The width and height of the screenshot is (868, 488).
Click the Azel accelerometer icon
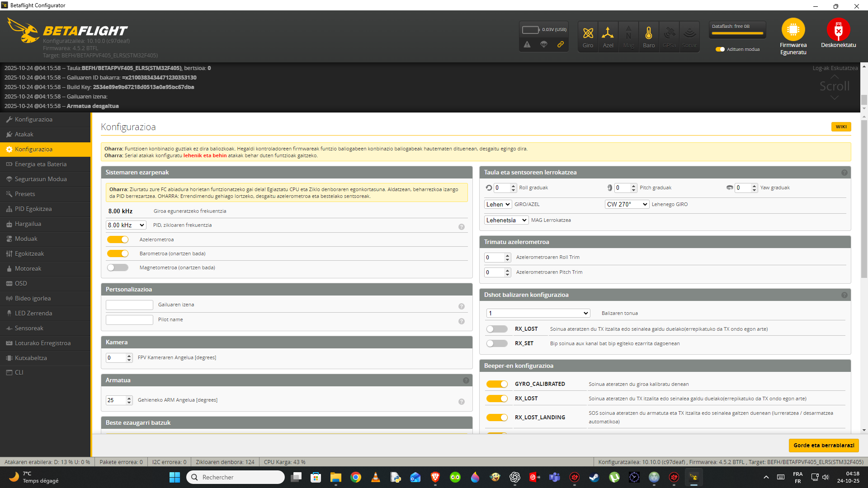608,33
